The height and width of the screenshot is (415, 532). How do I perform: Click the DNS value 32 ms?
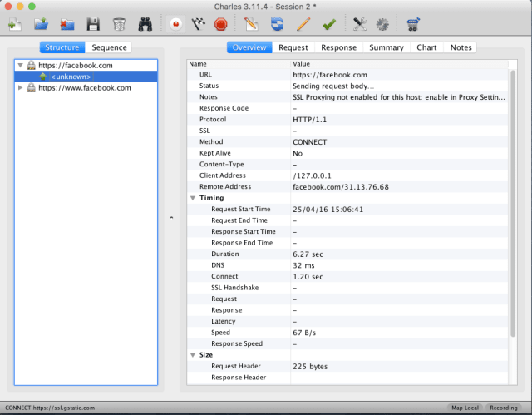point(303,265)
